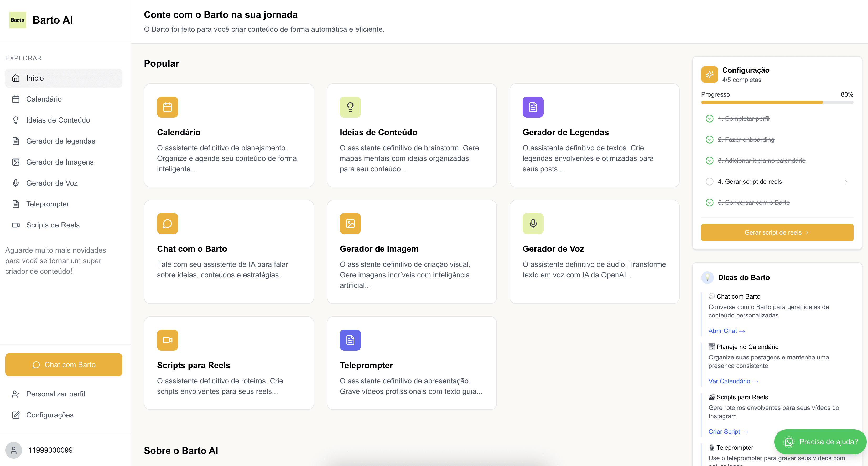Click the Calendário card's calendar icon
The width and height of the screenshot is (868, 466).
pos(168,107)
